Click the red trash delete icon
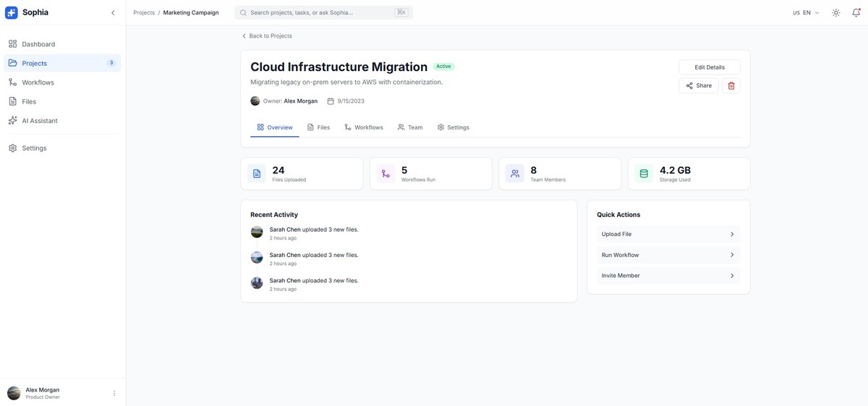Screen dimensions: 868x406 pyautogui.click(x=731, y=85)
